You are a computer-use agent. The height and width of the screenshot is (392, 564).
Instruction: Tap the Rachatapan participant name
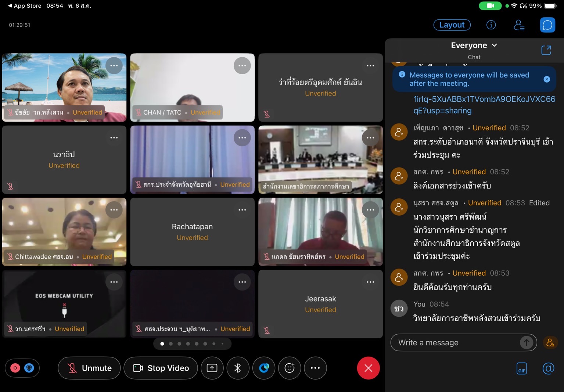coord(192,227)
